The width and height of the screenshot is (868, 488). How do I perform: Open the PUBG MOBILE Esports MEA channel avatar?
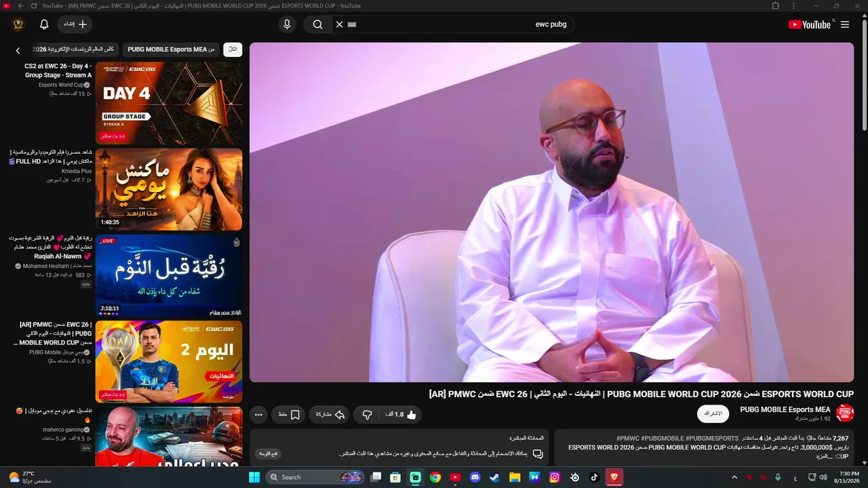[845, 413]
